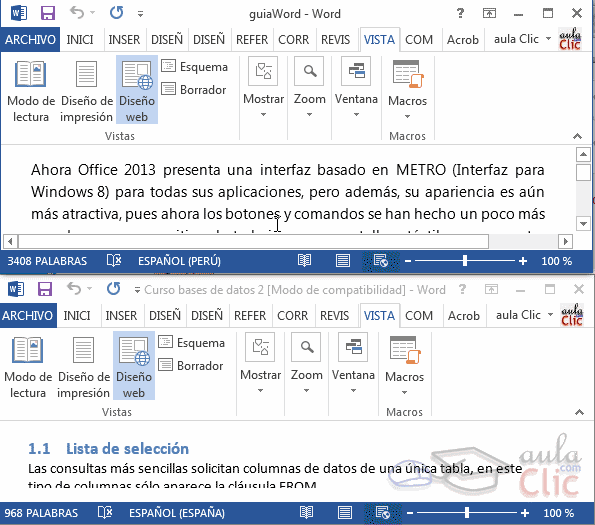Open INSER tab in guiaWord window
The image size is (595, 525).
(124, 39)
